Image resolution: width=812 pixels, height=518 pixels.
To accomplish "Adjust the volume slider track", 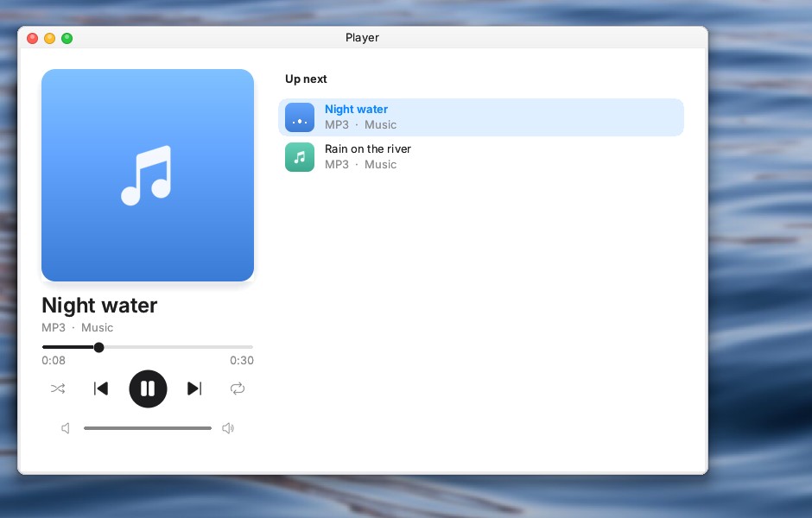I will click(x=148, y=428).
